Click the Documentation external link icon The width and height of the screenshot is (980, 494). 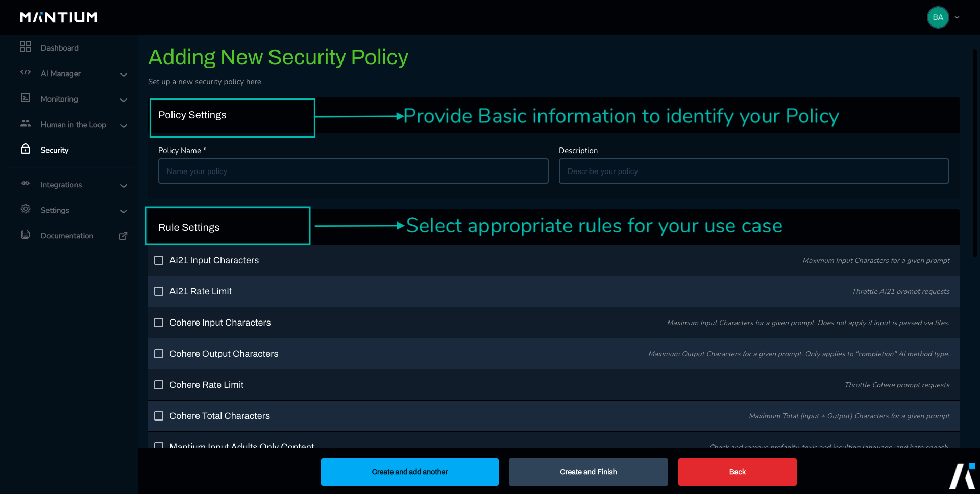[123, 236]
